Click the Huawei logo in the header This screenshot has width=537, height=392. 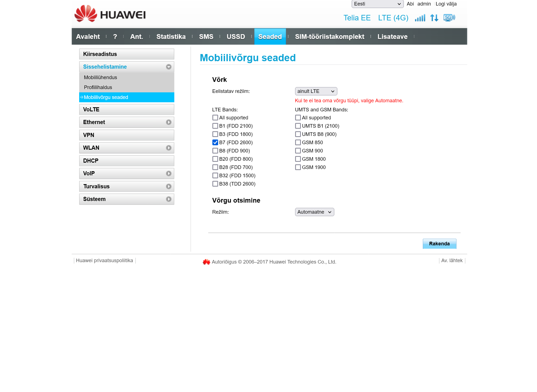tap(110, 14)
